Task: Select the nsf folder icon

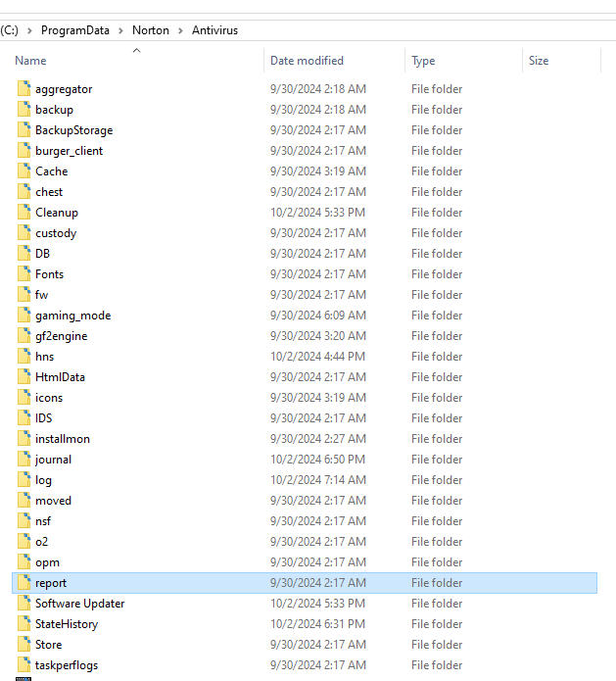Action: (x=24, y=520)
